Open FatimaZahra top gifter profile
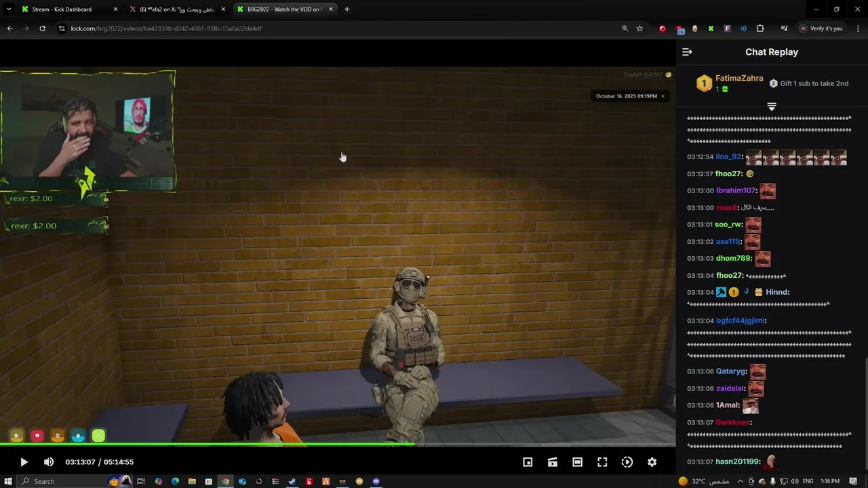Image resolution: width=868 pixels, height=488 pixels. pos(739,79)
